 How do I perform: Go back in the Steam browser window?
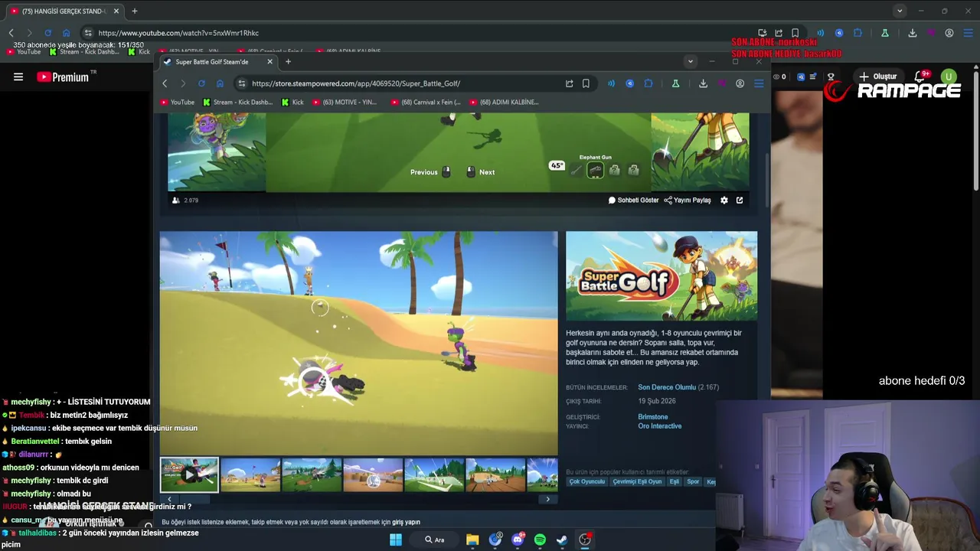[x=165, y=83]
